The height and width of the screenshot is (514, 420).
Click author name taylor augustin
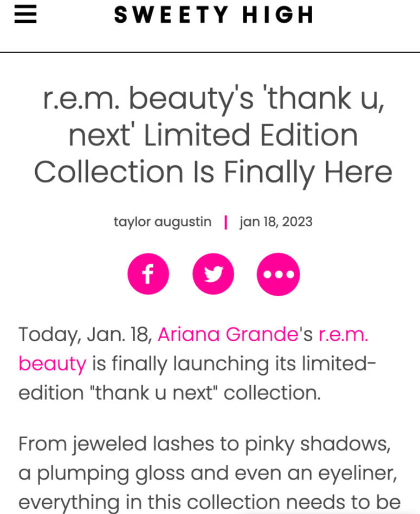[163, 222]
